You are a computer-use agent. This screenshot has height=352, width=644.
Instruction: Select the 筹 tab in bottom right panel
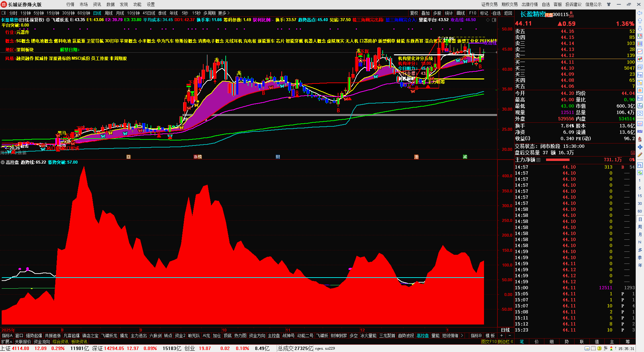[628, 342]
